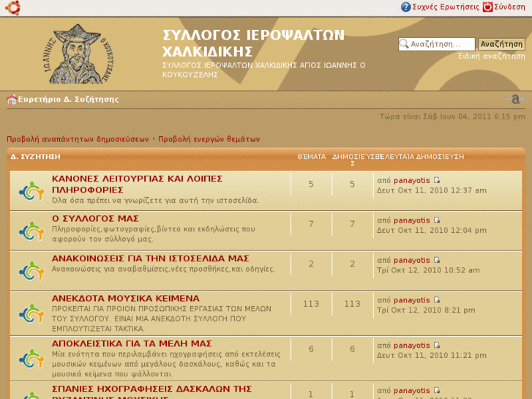
Task: Click description Όλα όσα πρέπει να γνωρίζετε
Action: pyautogui.click(x=155, y=201)
